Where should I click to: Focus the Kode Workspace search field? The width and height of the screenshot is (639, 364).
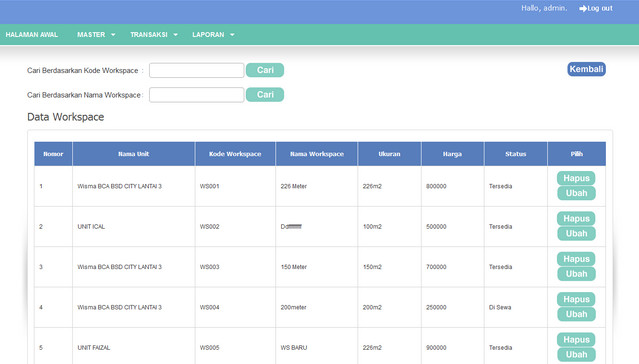pyautogui.click(x=196, y=70)
